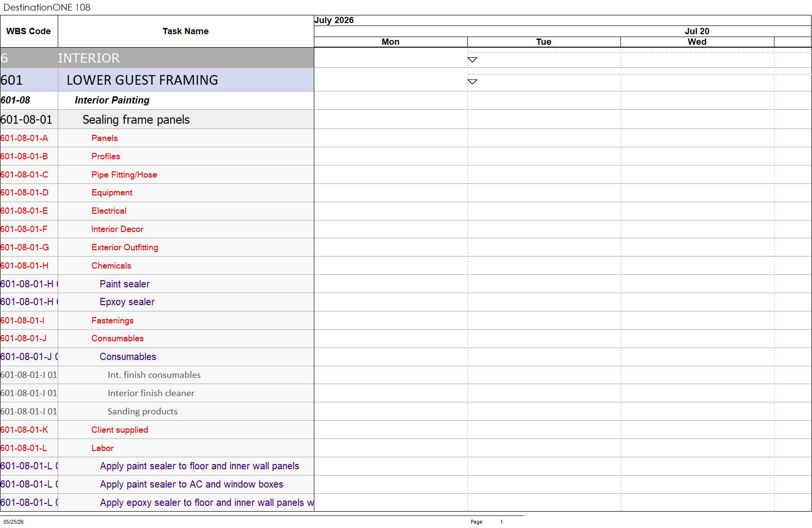Click the Wed day column header
Screen dimensions: 812x528
point(697,42)
